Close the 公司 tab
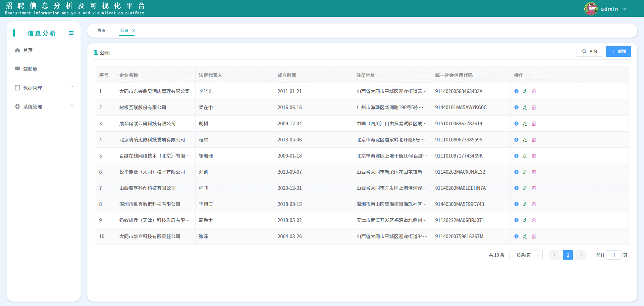644x306 pixels. point(133,31)
